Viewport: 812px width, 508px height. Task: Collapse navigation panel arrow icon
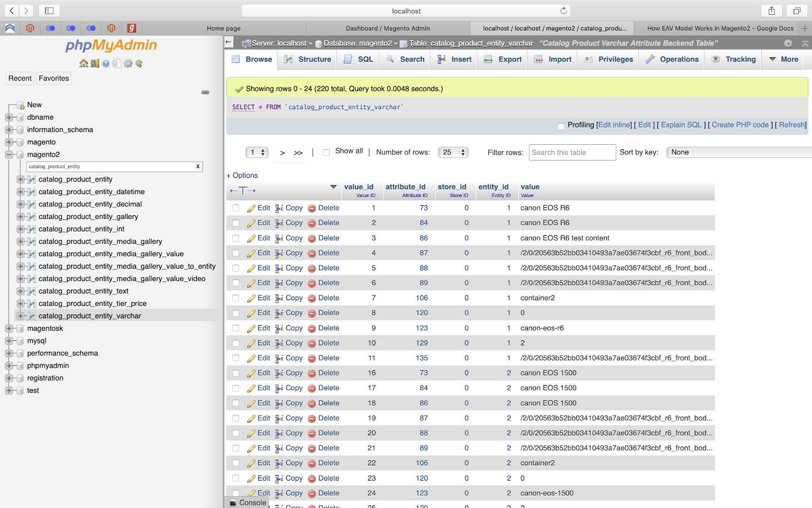pyautogui.click(x=229, y=43)
